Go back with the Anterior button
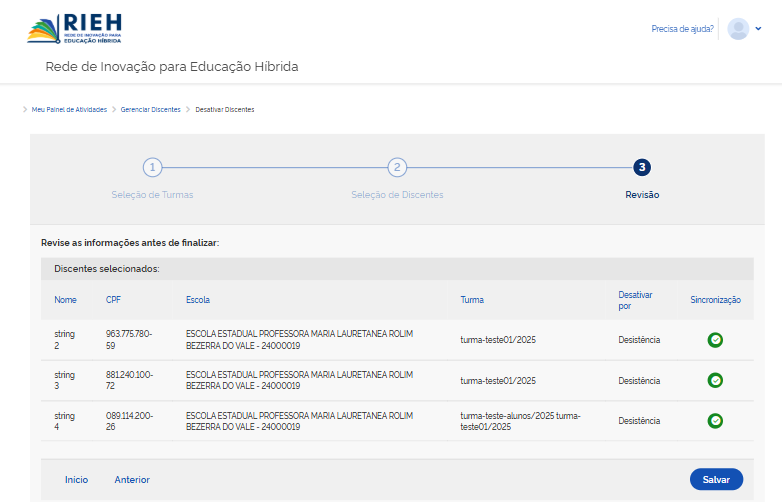 coord(132,480)
